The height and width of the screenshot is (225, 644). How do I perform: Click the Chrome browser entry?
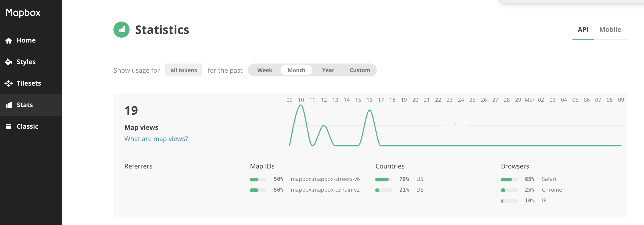552,190
